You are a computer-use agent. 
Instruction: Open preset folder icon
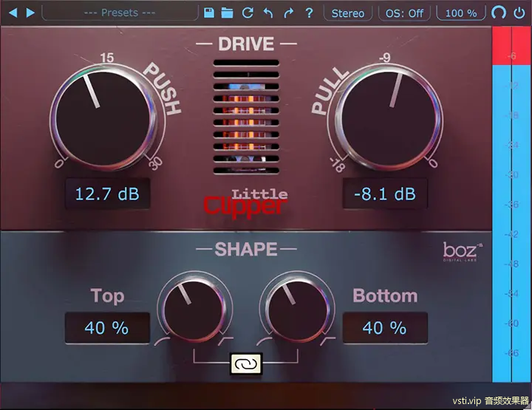(x=227, y=13)
